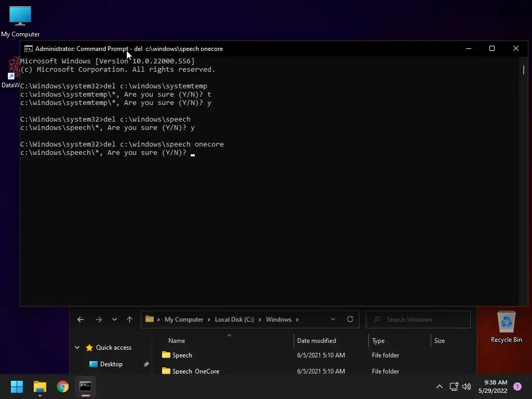Sort files by Name column
Viewport: 532px width, 399px height.
177,341
